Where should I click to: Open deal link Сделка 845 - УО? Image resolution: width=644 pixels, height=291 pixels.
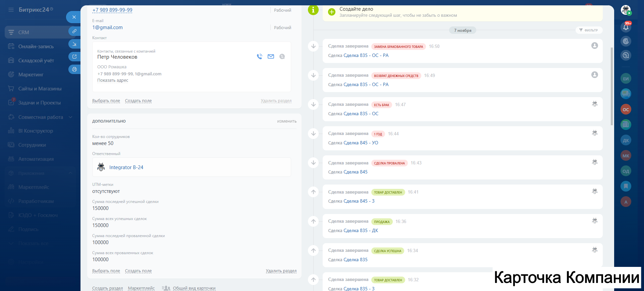[361, 143]
